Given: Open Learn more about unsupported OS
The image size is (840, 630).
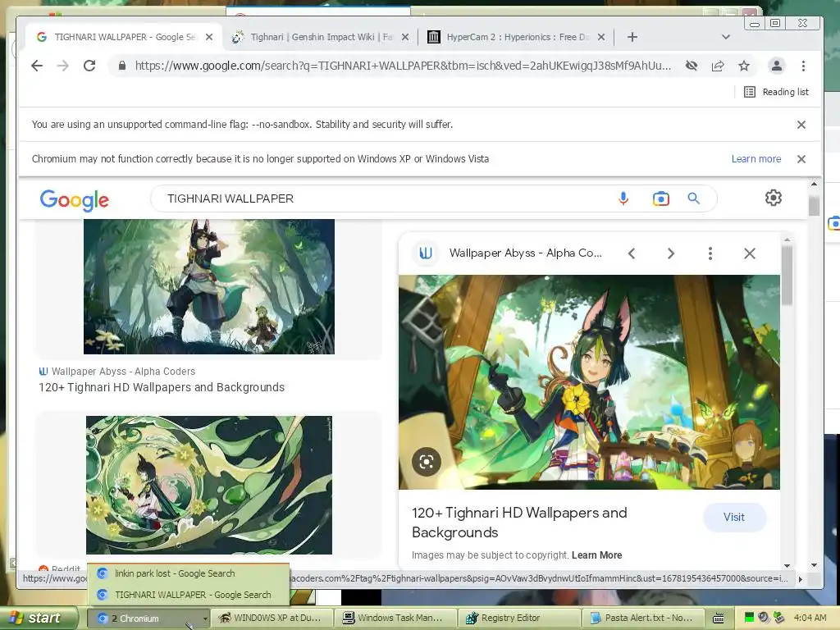Looking at the screenshot, I should 756,159.
